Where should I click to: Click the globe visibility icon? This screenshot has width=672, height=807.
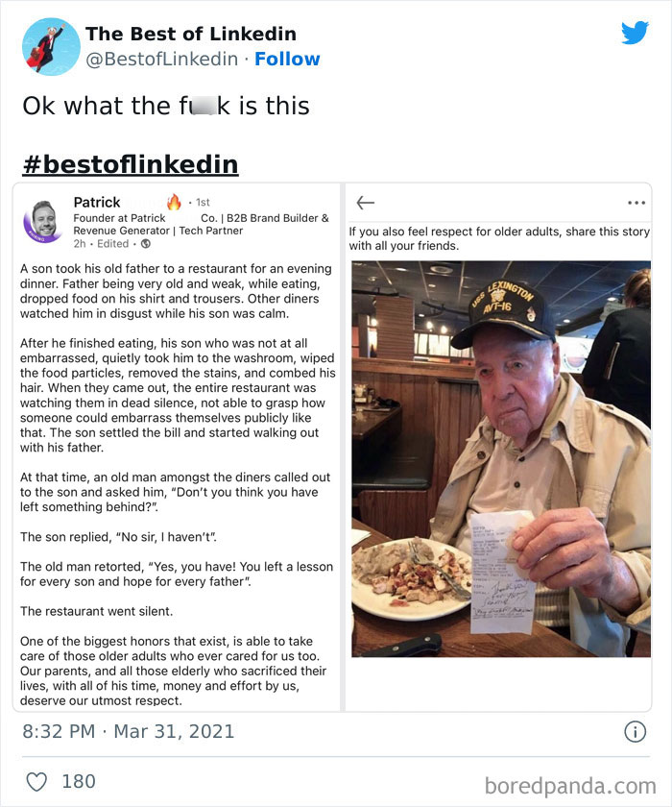[146, 243]
